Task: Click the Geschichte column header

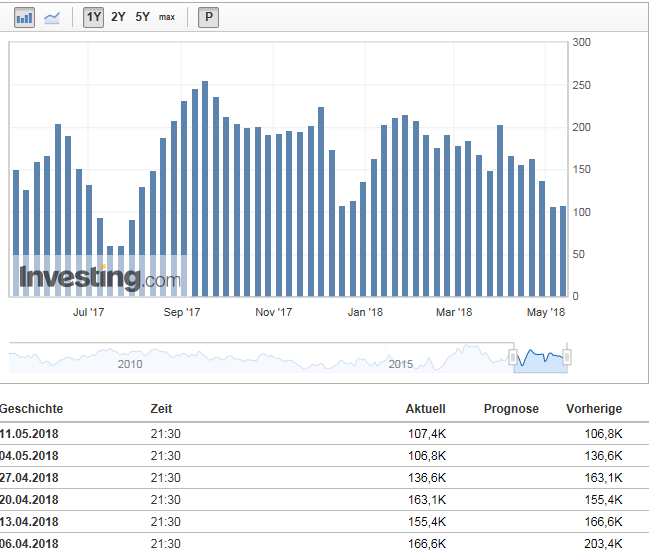Action: point(31,409)
